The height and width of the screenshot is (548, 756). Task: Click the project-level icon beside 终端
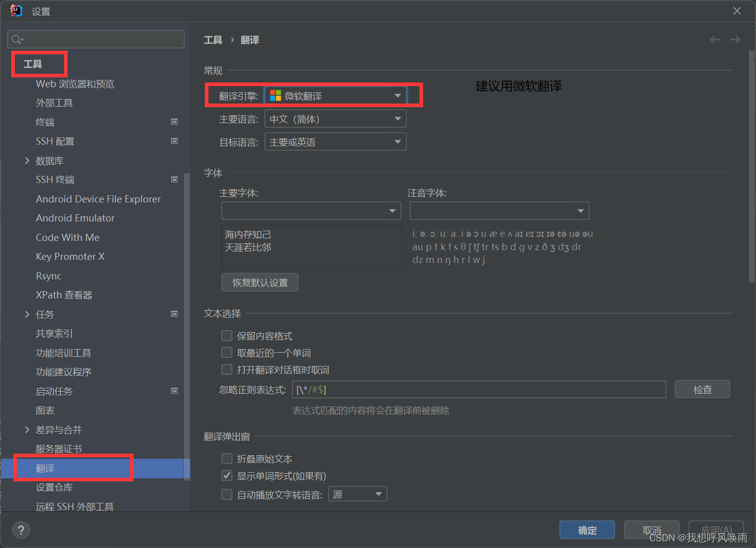click(x=174, y=121)
